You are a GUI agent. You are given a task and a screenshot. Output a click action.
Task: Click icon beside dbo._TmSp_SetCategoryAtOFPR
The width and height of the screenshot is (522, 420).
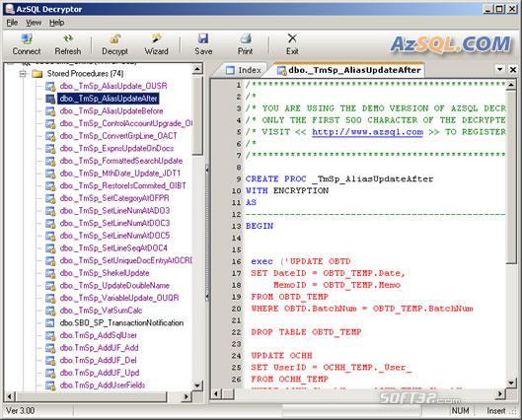point(50,198)
